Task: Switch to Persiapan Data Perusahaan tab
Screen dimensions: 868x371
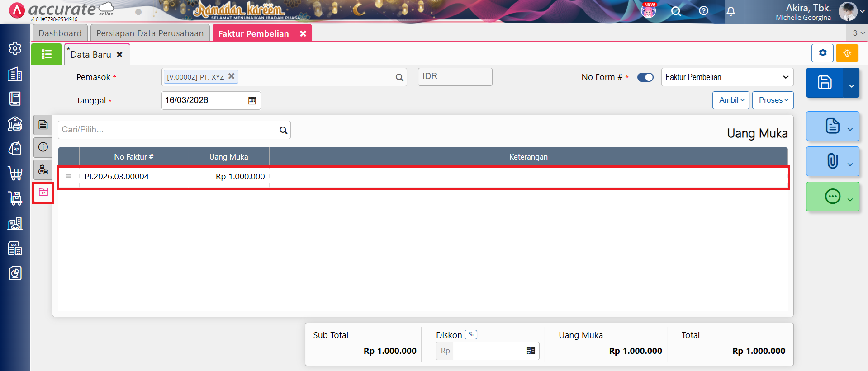Action: click(x=150, y=33)
